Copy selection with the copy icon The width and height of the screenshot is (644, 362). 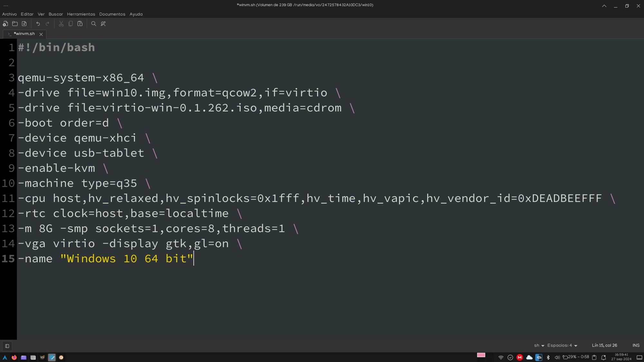[x=71, y=24]
